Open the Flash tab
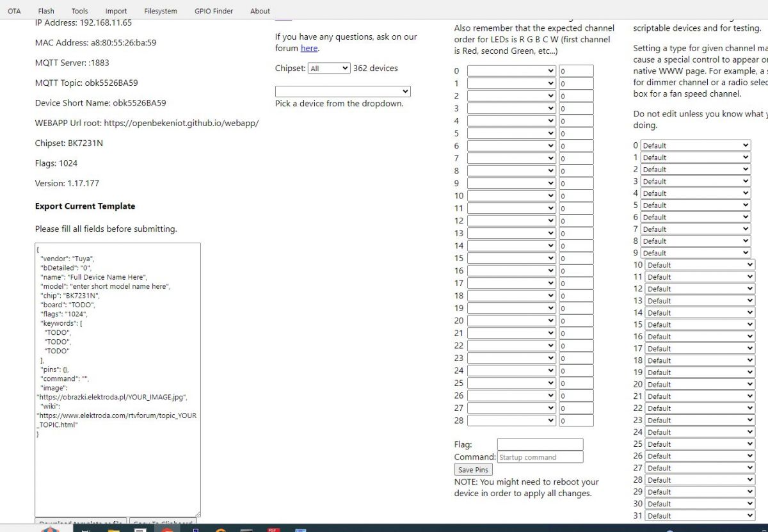 46,11
